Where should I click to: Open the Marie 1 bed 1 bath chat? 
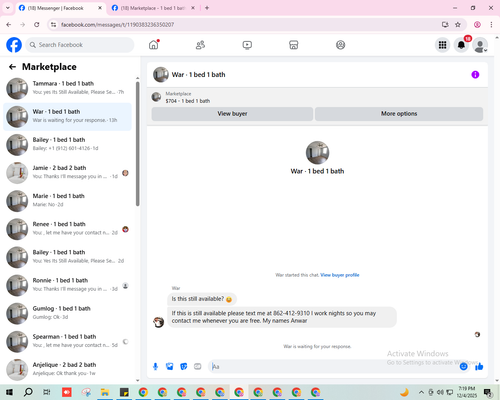67,201
